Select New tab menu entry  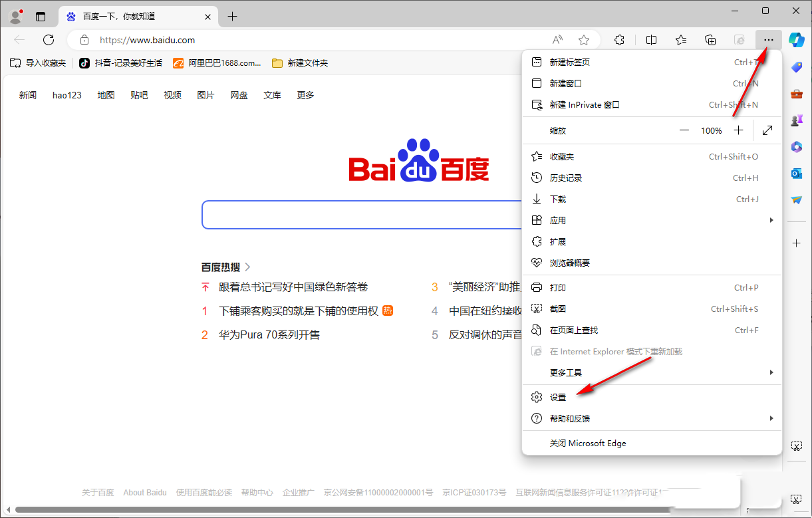(x=652, y=62)
